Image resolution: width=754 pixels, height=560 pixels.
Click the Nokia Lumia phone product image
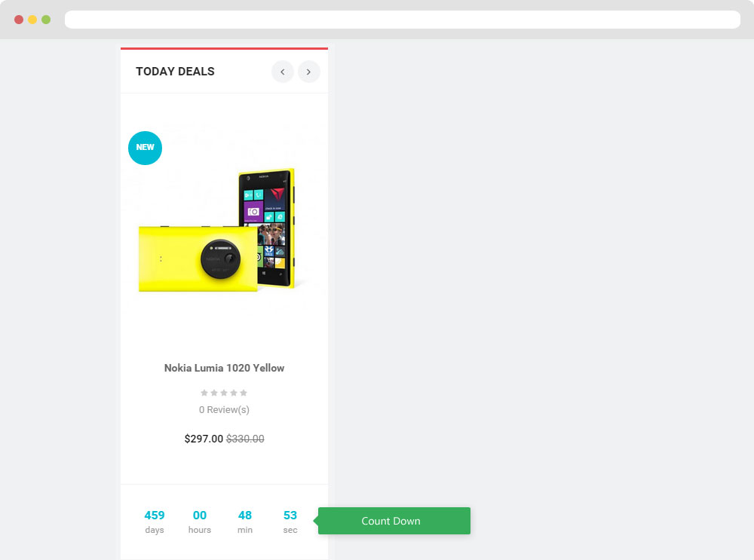217,230
